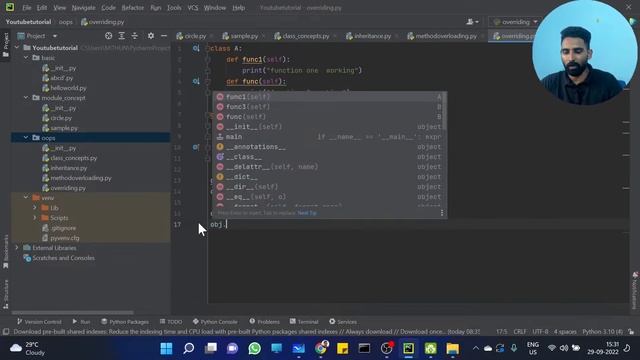Choose __annotations__ completion suggestion
The height and width of the screenshot is (360, 640).
pos(329,147)
